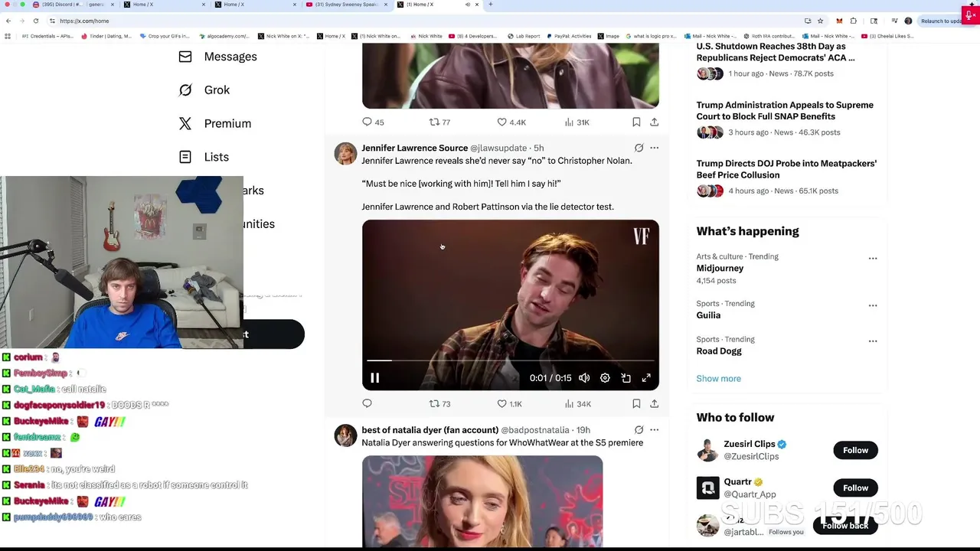Follow Zuesirl Clips
Screen dimensions: 980x551
click(855, 451)
